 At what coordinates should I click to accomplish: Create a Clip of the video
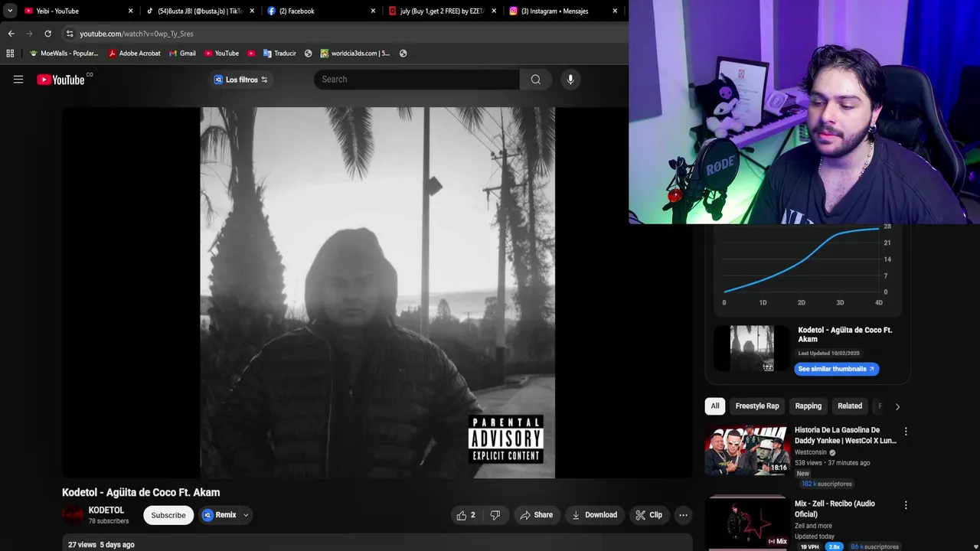click(648, 515)
